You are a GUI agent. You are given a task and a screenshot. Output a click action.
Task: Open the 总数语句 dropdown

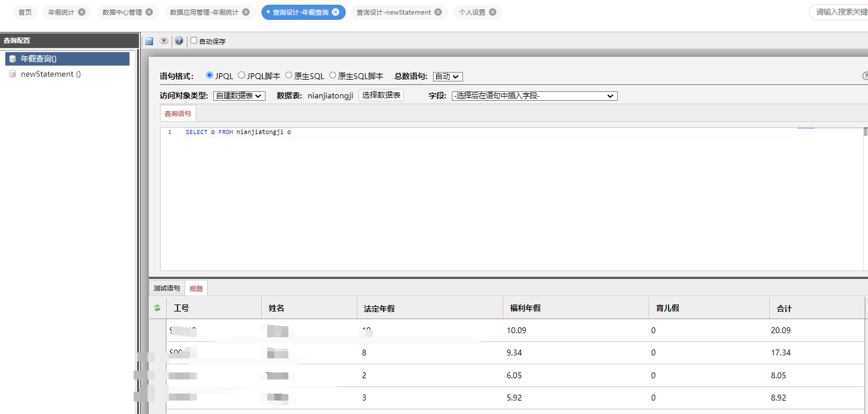tap(448, 77)
